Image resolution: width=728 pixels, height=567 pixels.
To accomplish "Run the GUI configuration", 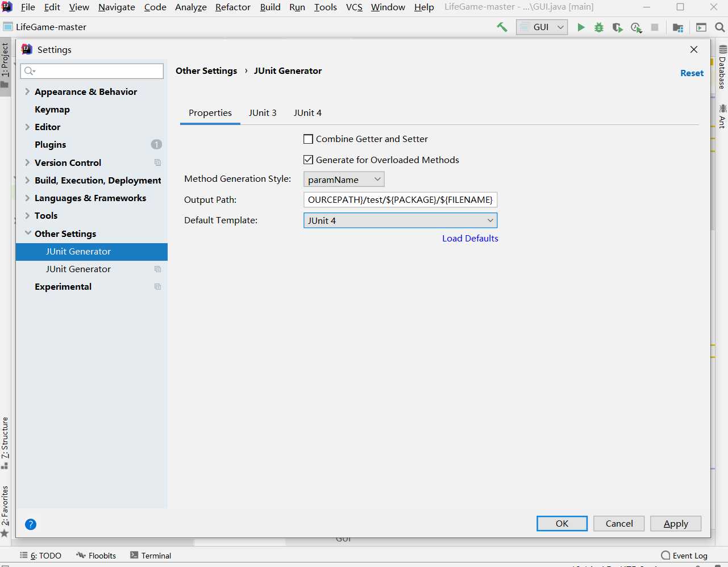I will [x=581, y=27].
